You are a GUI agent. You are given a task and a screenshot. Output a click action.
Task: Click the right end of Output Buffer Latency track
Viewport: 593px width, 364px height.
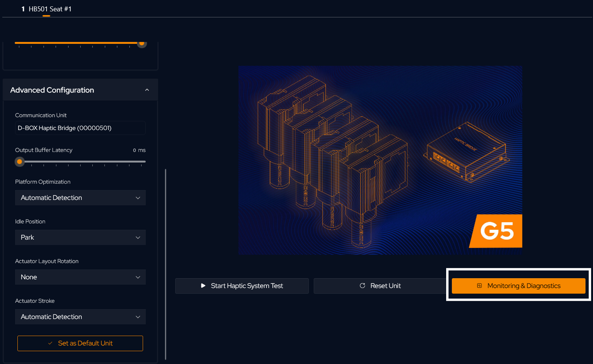[x=144, y=162]
